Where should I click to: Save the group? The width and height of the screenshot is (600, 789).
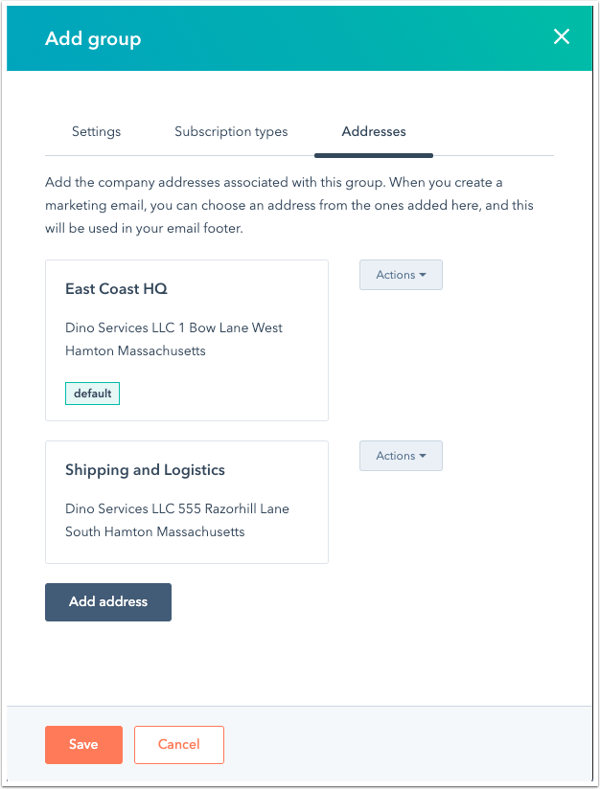click(84, 745)
